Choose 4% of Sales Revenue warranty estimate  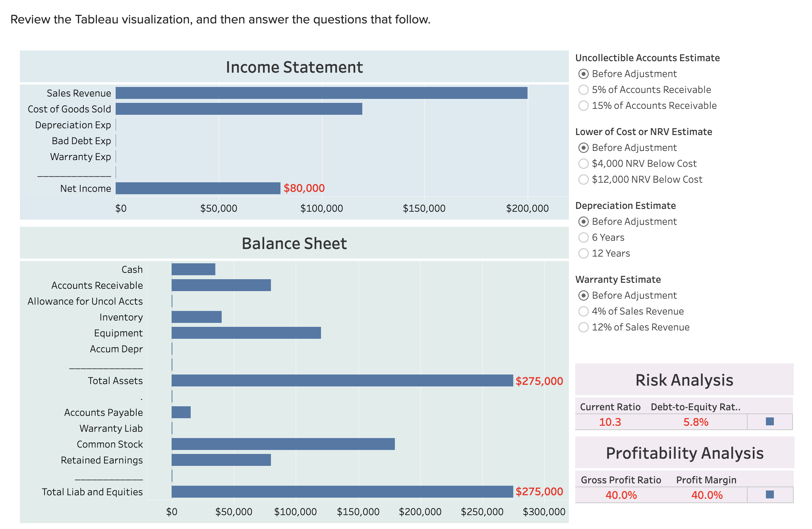pos(583,311)
